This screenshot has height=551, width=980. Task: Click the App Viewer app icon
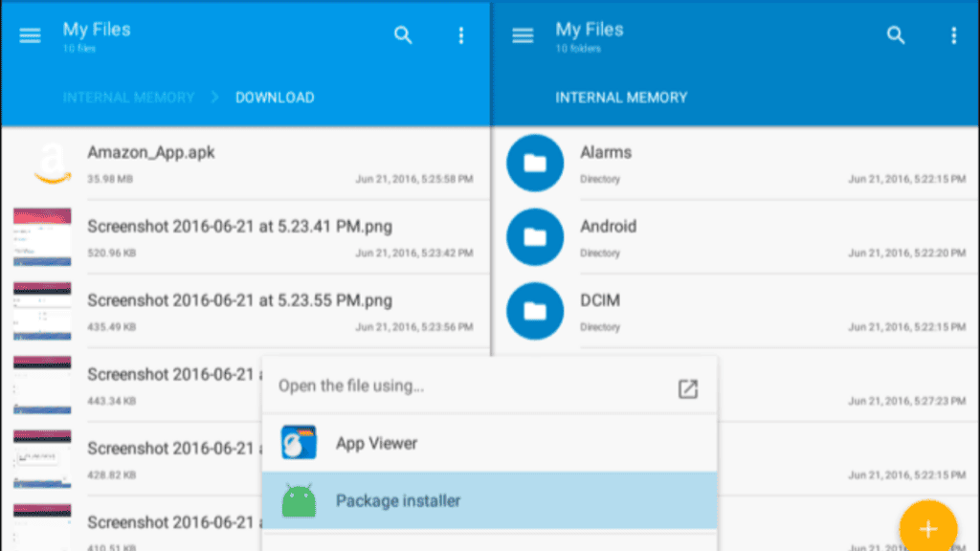click(x=300, y=442)
